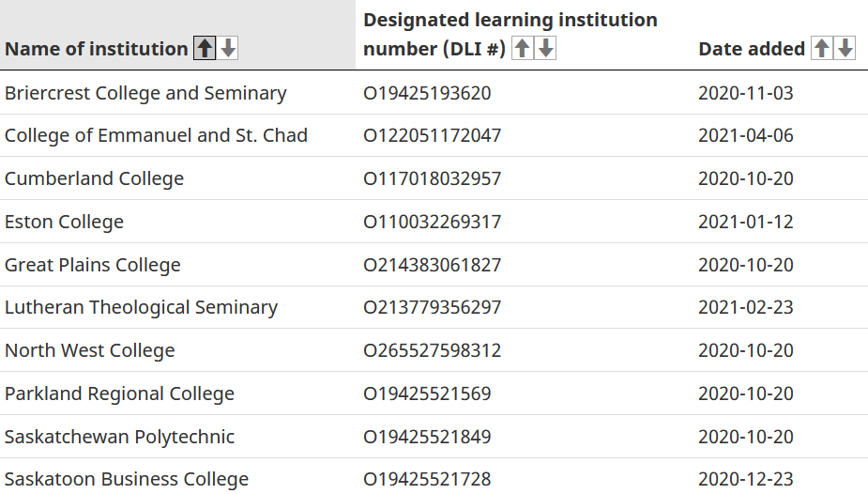Sort by Date added descending
Screen dimensions: 868x494
[845, 49]
